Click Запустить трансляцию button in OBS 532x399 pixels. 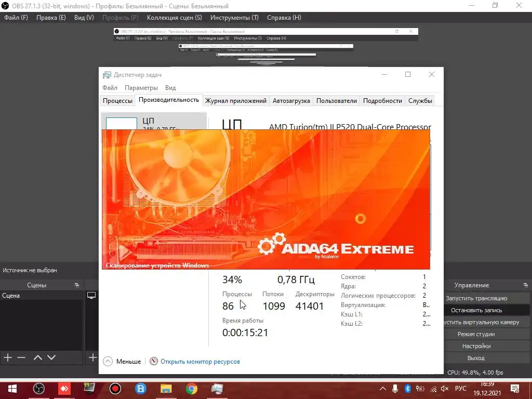coord(476,298)
